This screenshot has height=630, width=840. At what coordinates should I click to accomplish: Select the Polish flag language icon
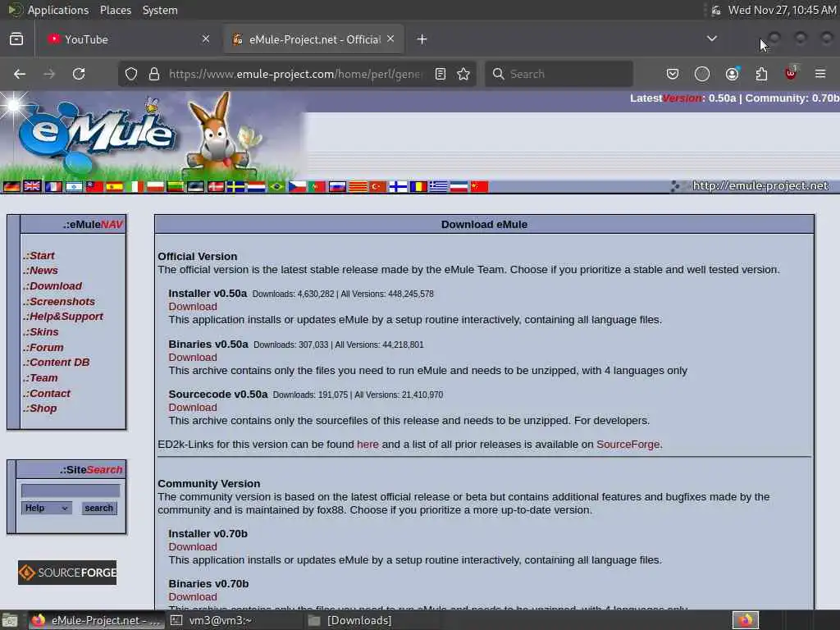(155, 186)
